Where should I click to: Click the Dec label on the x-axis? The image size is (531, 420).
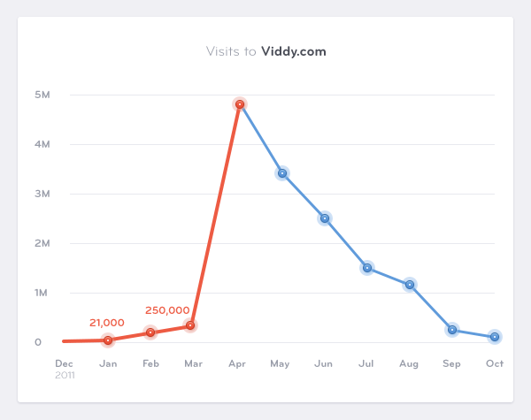(64, 363)
